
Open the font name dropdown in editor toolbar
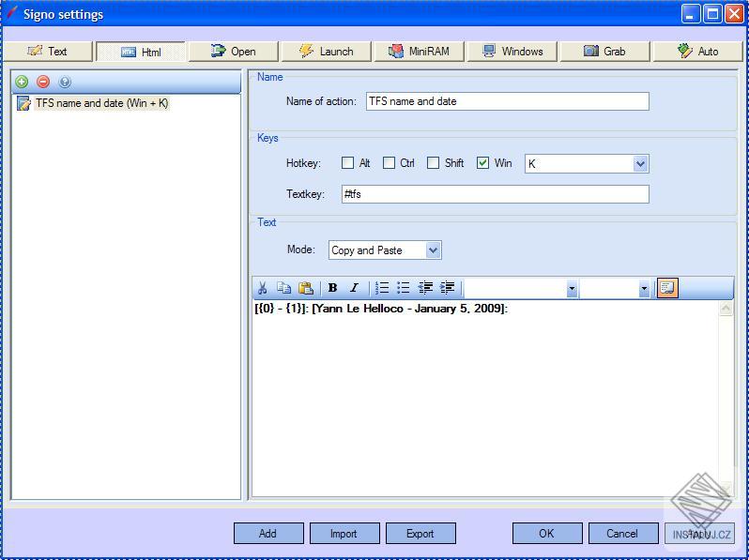click(572, 288)
